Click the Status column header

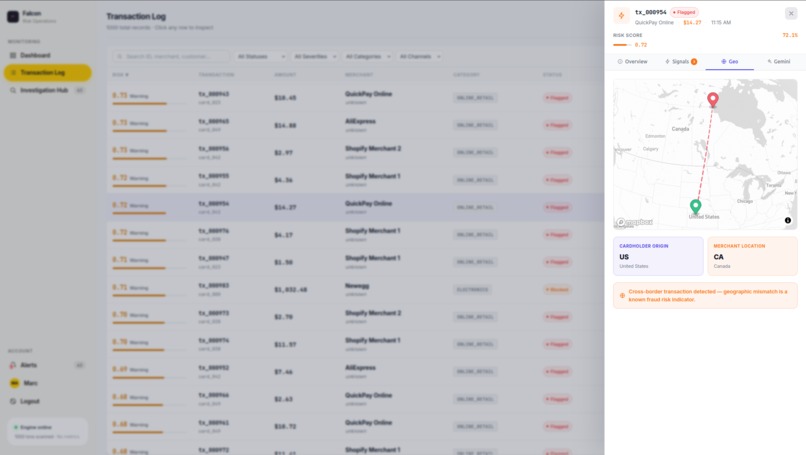553,75
